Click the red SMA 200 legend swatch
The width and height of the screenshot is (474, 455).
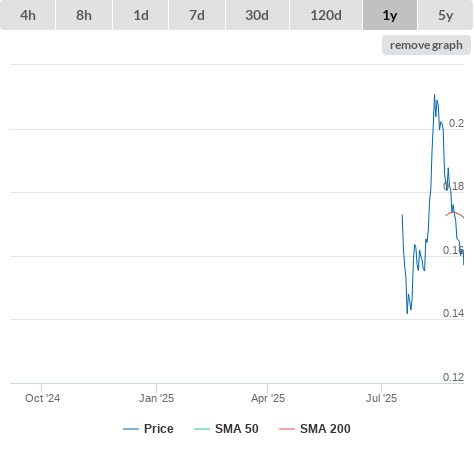pos(287,429)
